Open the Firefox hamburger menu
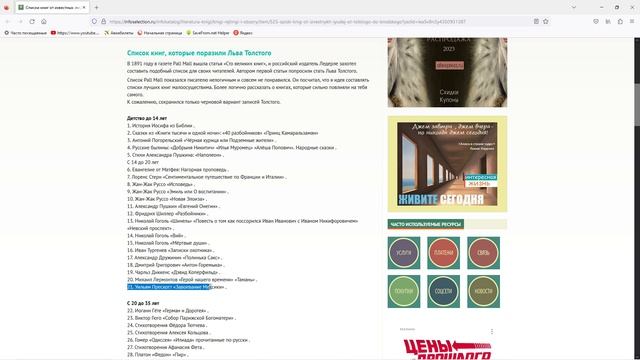The image size is (640, 360). point(632,22)
